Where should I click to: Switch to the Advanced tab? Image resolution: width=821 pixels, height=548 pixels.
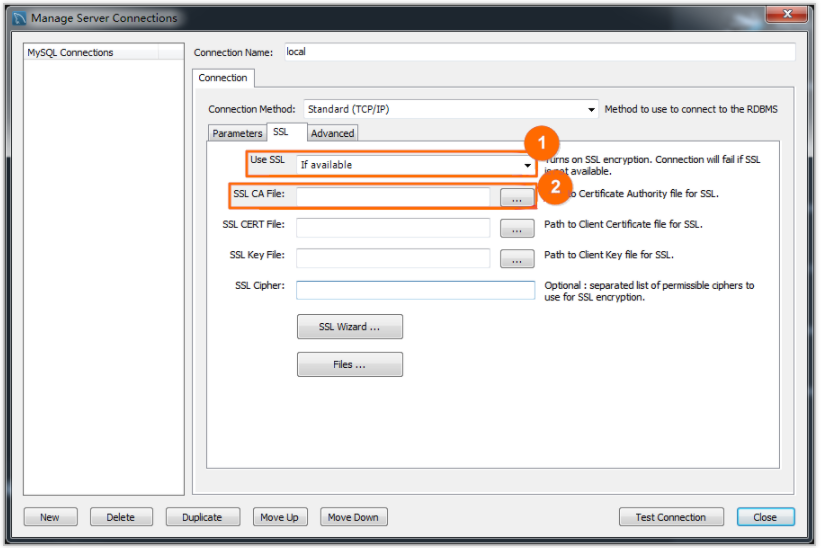(332, 133)
